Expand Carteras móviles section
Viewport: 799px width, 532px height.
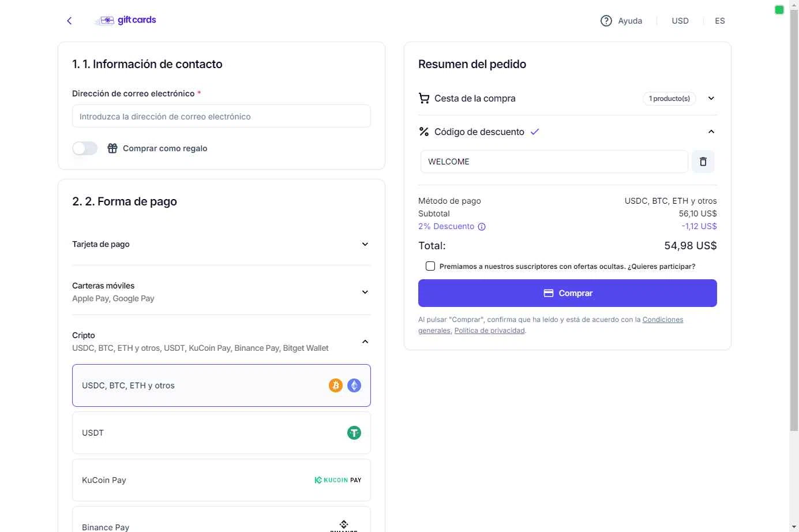pyautogui.click(x=222, y=292)
